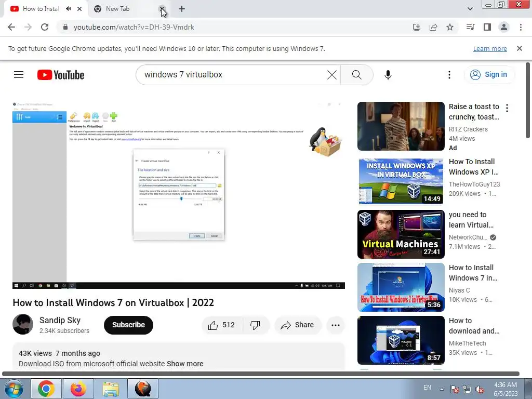Go back to the previous page

click(11, 27)
